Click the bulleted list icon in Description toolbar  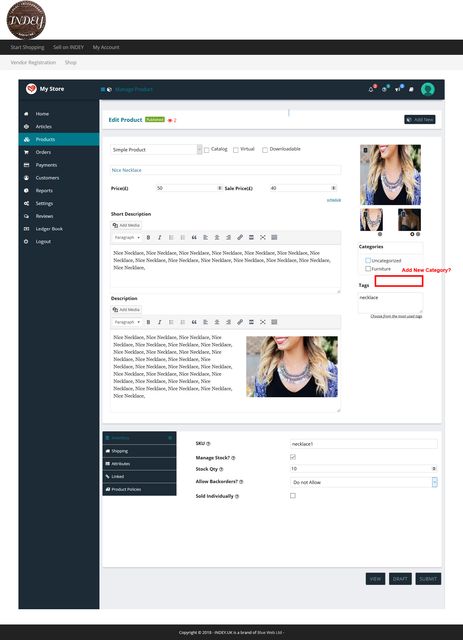pyautogui.click(x=171, y=322)
